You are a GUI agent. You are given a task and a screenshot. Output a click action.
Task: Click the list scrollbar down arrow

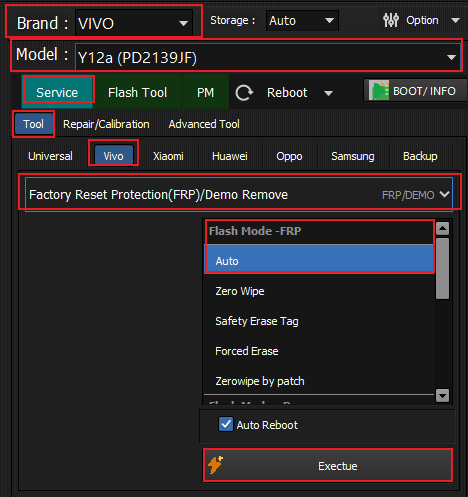(x=442, y=396)
